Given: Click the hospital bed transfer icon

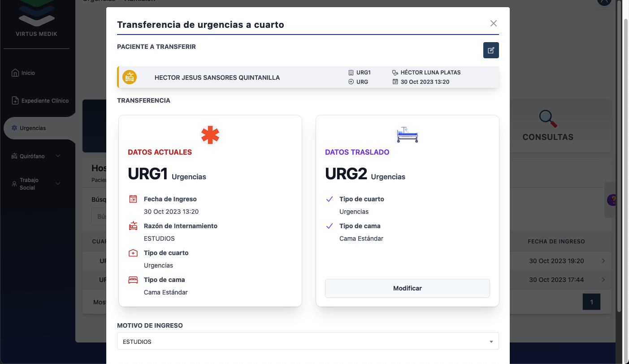Looking at the screenshot, I should pyautogui.click(x=407, y=134).
